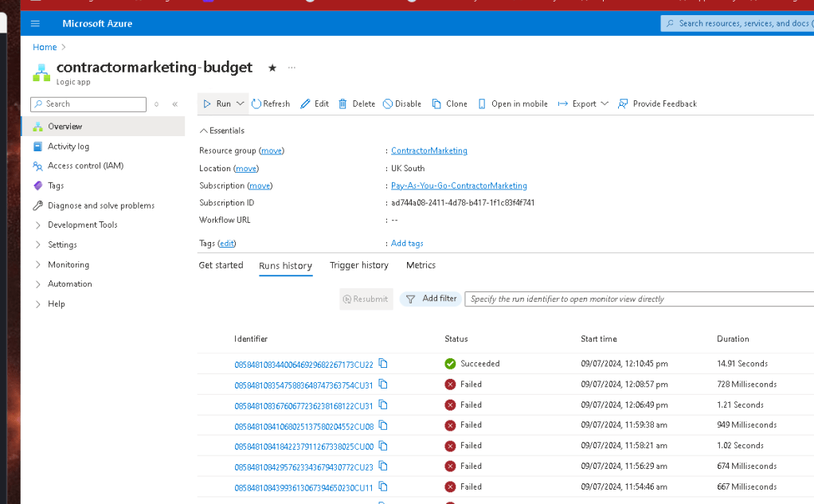
Task: Sort by the Duration column header
Action: (x=733, y=339)
